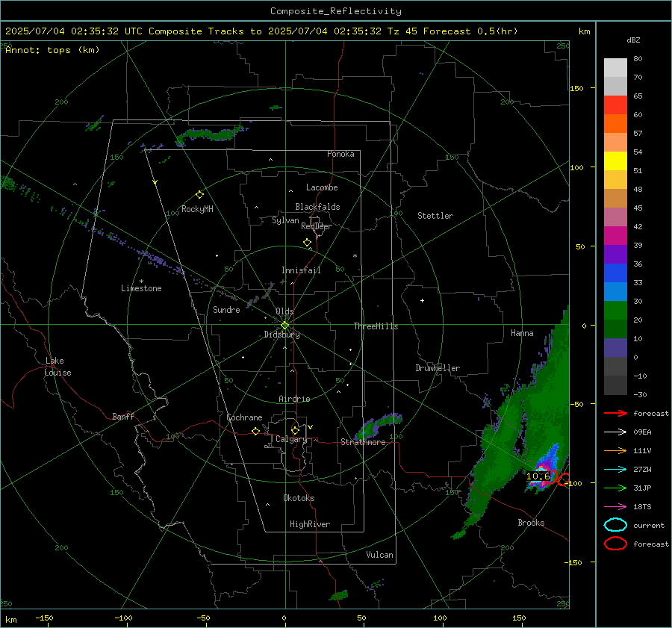This screenshot has width=672, height=628.
Task: Pick the magenta swatch between 42 and 39
Action: click(615, 236)
